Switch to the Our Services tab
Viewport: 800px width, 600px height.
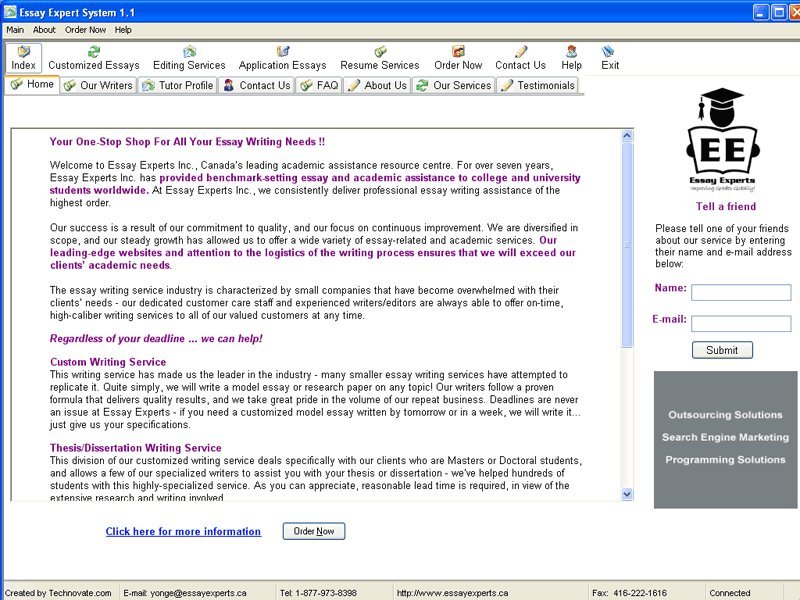tap(454, 85)
